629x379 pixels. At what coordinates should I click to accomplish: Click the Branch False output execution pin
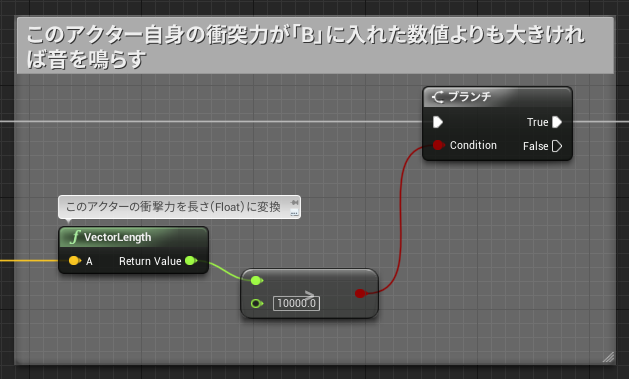click(x=557, y=146)
